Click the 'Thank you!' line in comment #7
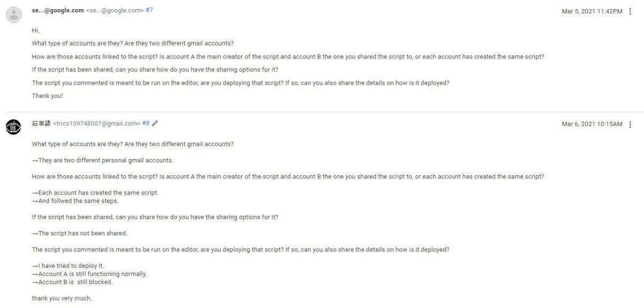Screen dimensions: 644x308 [x=48, y=96]
